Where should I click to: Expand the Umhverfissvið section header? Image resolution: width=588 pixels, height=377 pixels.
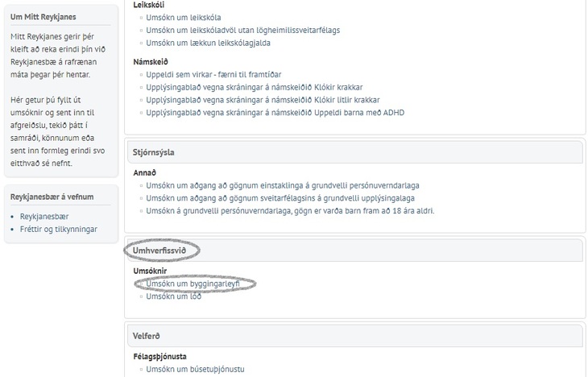pos(354,251)
